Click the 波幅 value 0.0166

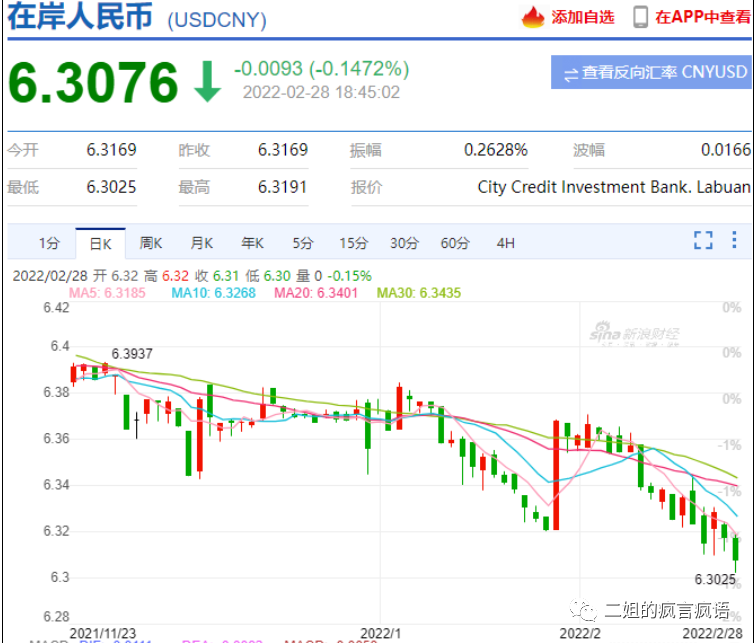click(726, 150)
